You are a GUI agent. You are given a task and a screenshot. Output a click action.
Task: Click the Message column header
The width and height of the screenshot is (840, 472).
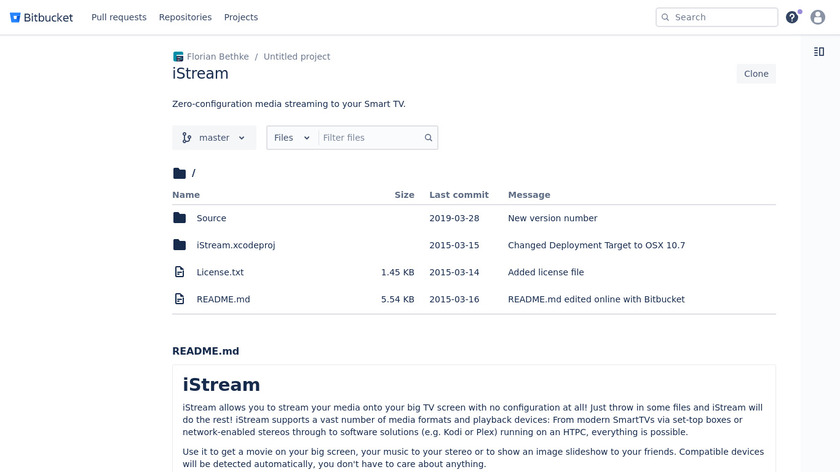pos(529,195)
